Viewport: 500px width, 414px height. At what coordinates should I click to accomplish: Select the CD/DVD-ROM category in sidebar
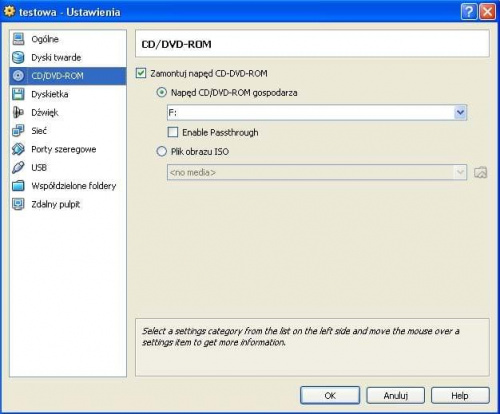pyautogui.click(x=68, y=76)
